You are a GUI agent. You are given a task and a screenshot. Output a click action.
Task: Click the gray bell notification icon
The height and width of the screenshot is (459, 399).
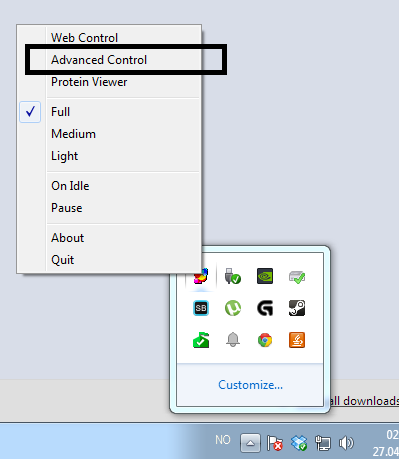point(233,340)
